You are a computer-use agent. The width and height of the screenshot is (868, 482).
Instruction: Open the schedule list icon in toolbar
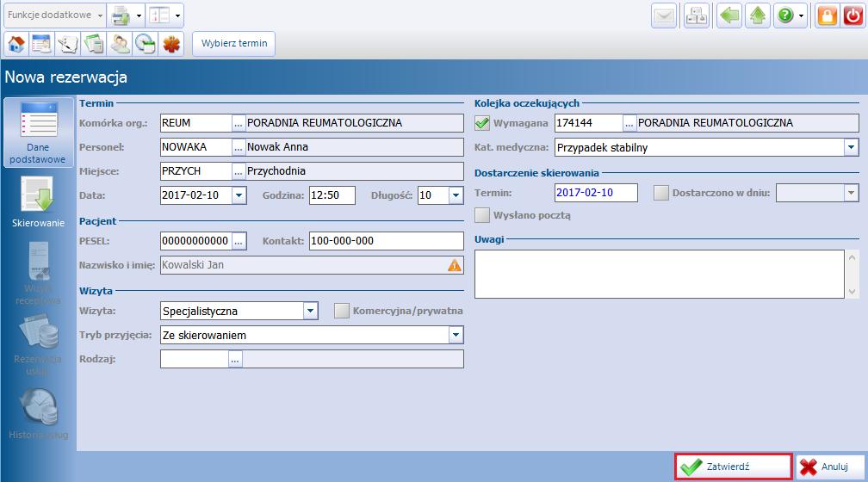41,44
